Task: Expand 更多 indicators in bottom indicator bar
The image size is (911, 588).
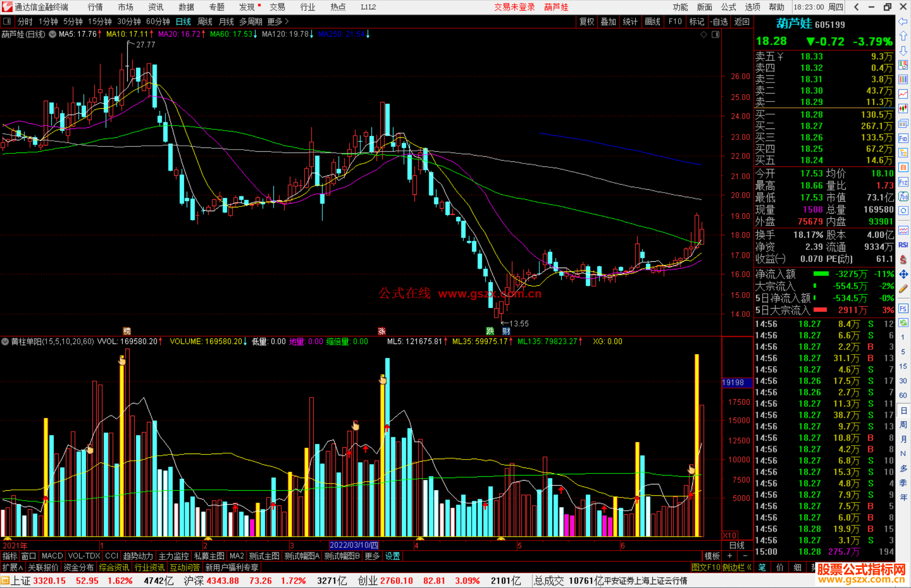Action: click(x=372, y=556)
